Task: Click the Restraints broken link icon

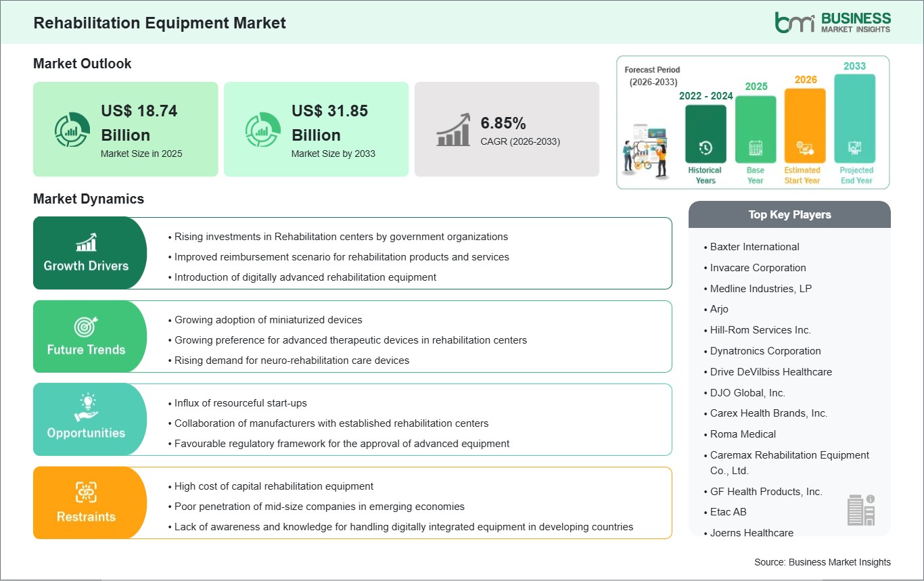Action: pyautogui.click(x=86, y=492)
